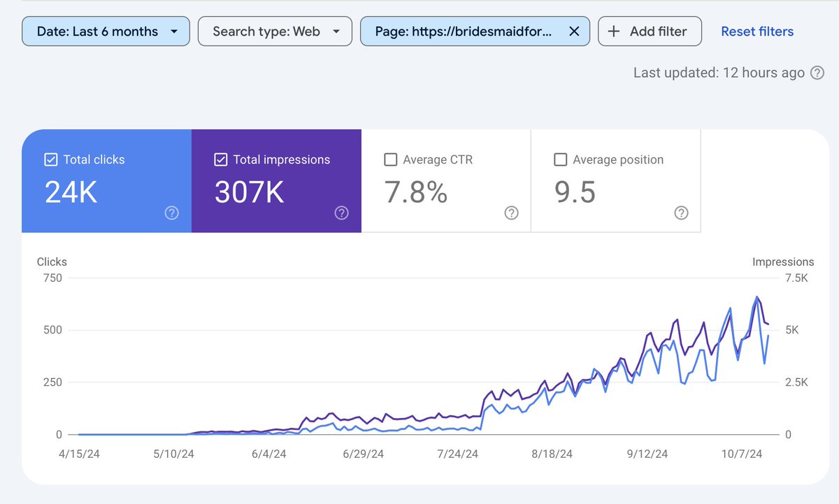
Task: Click the 307K total impressions value
Action: (x=250, y=192)
